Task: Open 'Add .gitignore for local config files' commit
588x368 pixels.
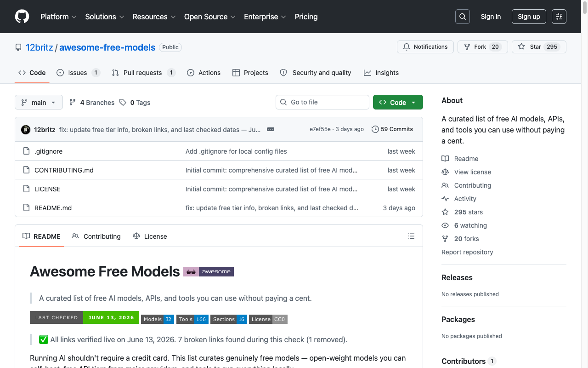Action: click(236, 151)
